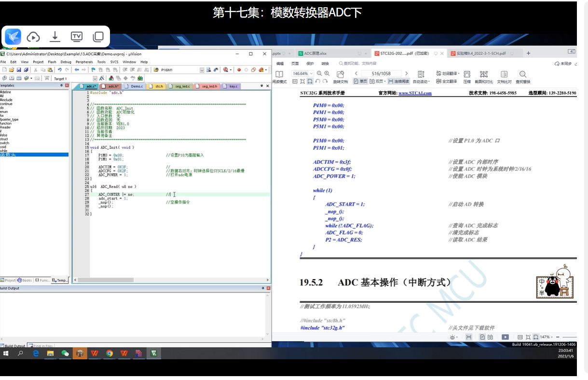
Task: Click the Screenshot and Compare button
Action: [485, 76]
